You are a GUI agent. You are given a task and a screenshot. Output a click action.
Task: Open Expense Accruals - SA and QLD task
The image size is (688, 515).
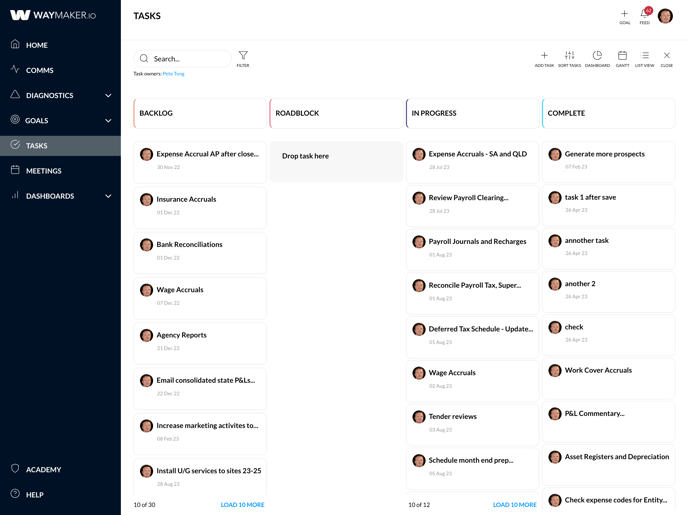point(473,162)
